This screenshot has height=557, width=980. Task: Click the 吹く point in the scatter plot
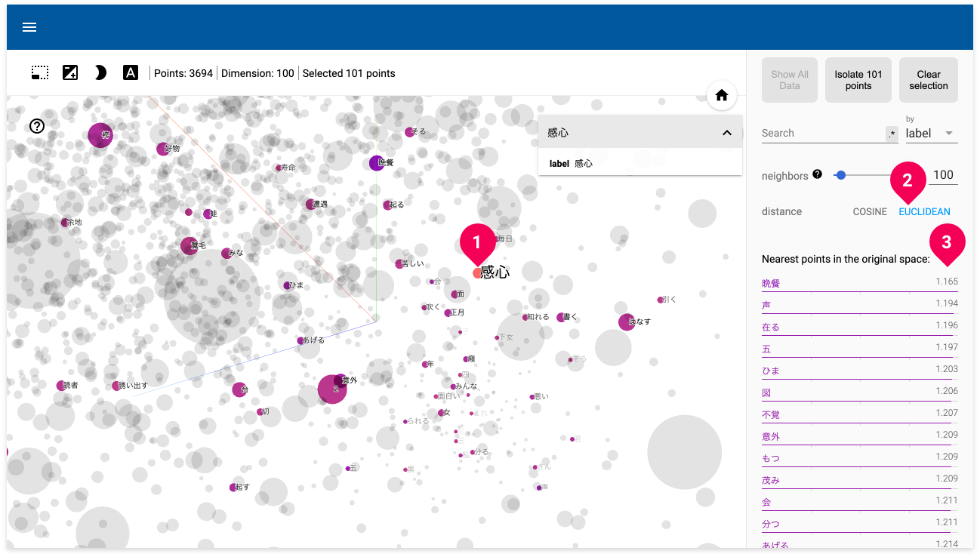pyautogui.click(x=424, y=307)
